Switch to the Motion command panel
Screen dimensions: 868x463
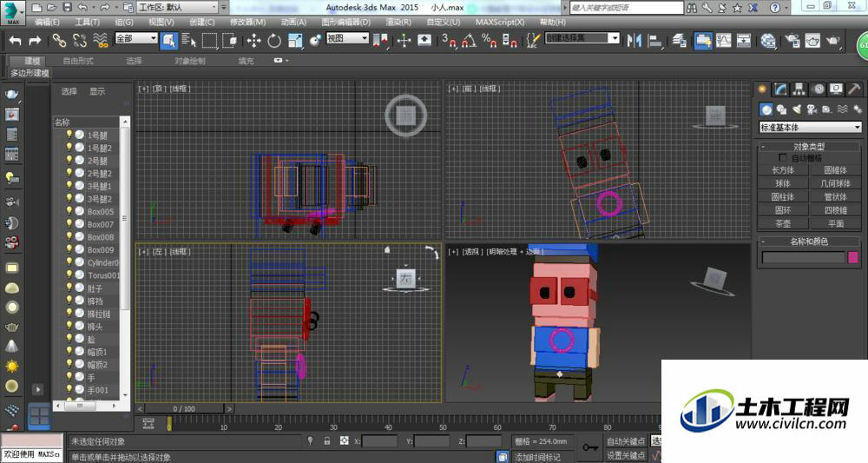pyautogui.click(x=818, y=89)
